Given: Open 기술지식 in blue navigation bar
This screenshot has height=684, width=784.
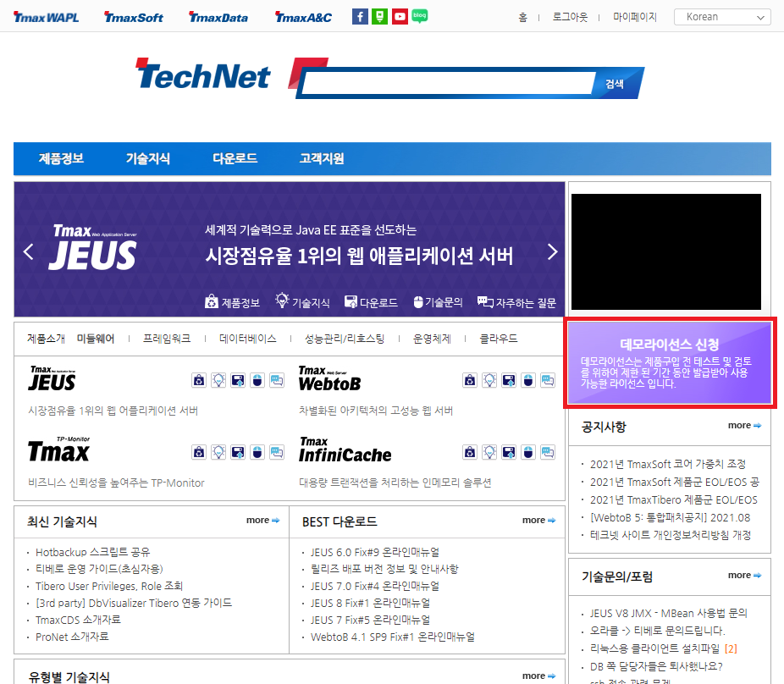Looking at the screenshot, I should pos(148,158).
